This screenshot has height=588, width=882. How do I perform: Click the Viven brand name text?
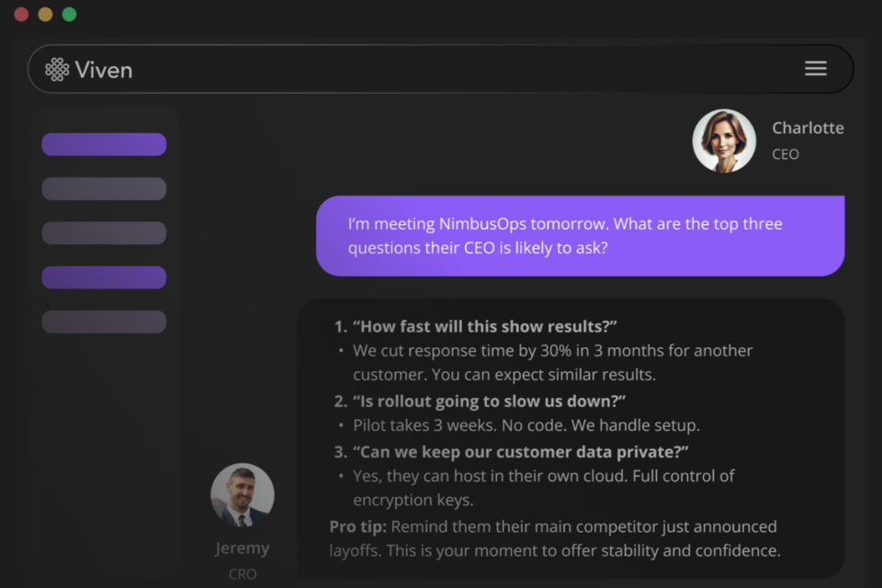point(104,70)
